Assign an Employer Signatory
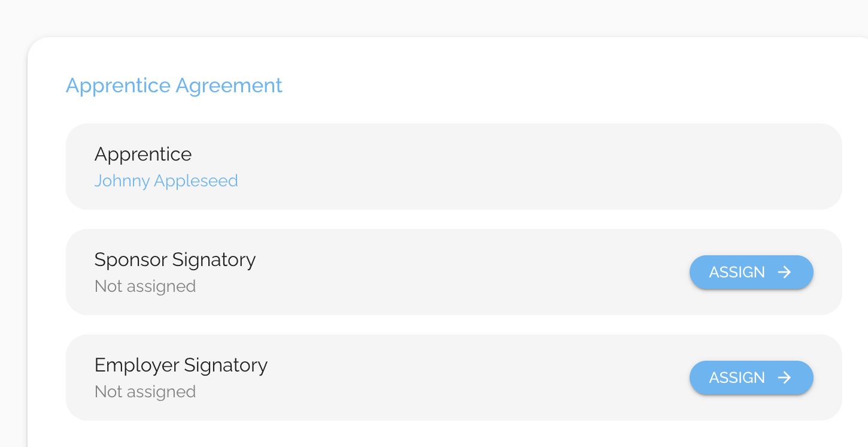 751,377
